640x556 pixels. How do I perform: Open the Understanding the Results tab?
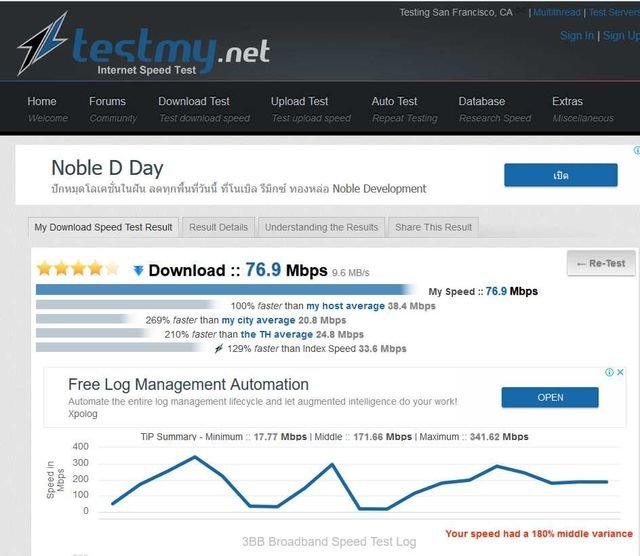pyautogui.click(x=321, y=227)
